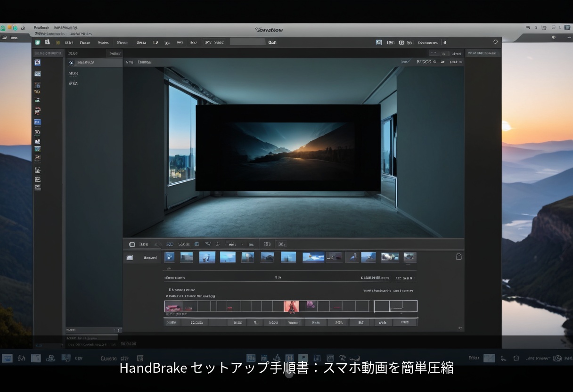Open the first blue icon in the bottom taskbar

[x=7, y=358]
